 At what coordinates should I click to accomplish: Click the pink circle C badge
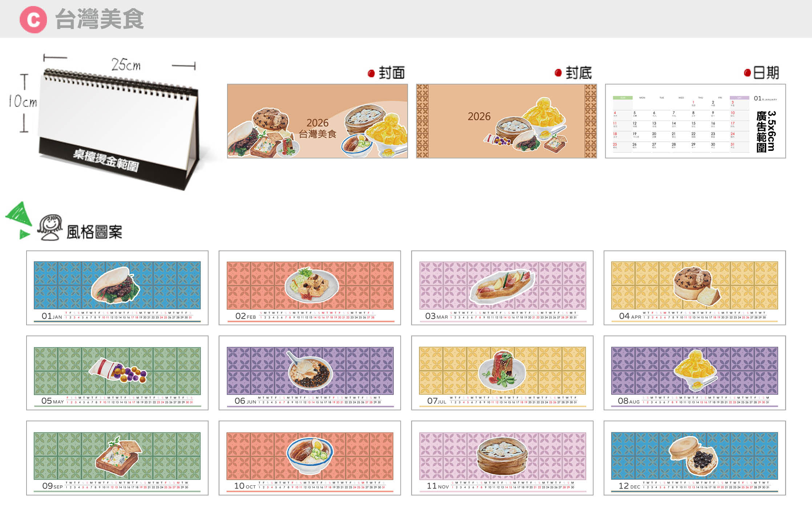pos(33,20)
